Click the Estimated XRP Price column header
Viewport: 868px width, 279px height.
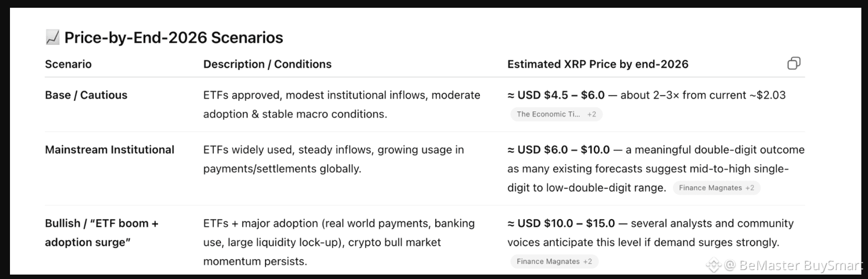(598, 64)
